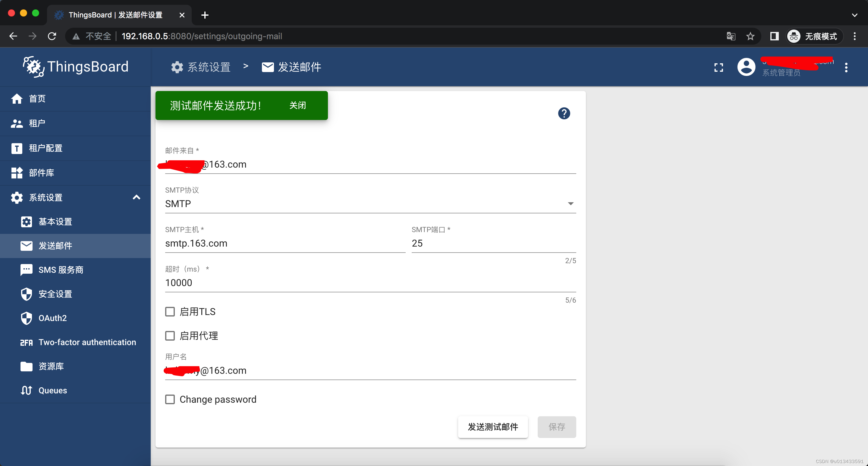The image size is (868, 466).
Task: Open the Queues section icon
Action: tap(27, 390)
